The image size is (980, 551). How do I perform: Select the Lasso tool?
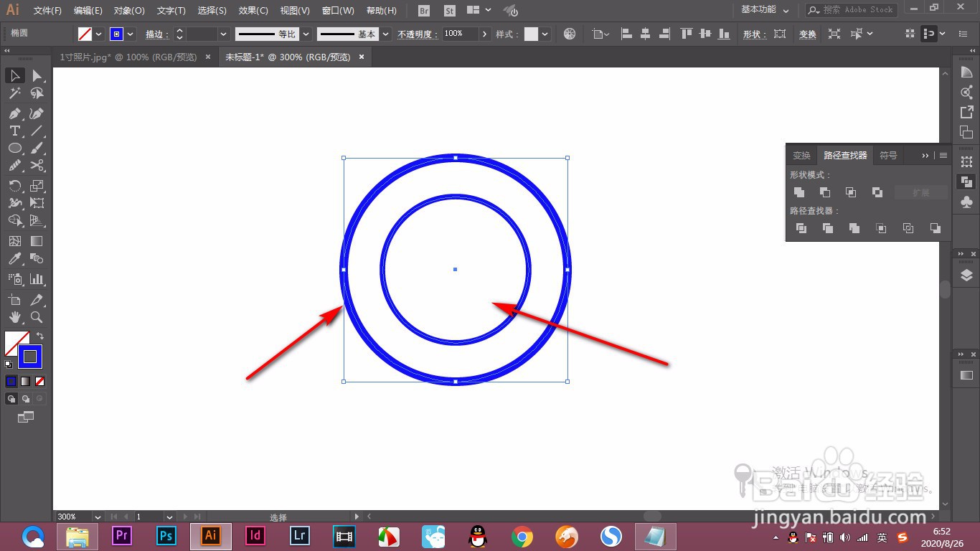37,93
